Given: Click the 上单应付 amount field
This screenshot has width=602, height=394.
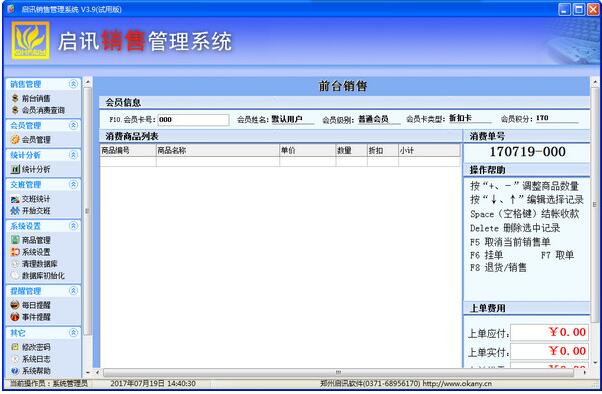Looking at the screenshot, I should click(549, 332).
